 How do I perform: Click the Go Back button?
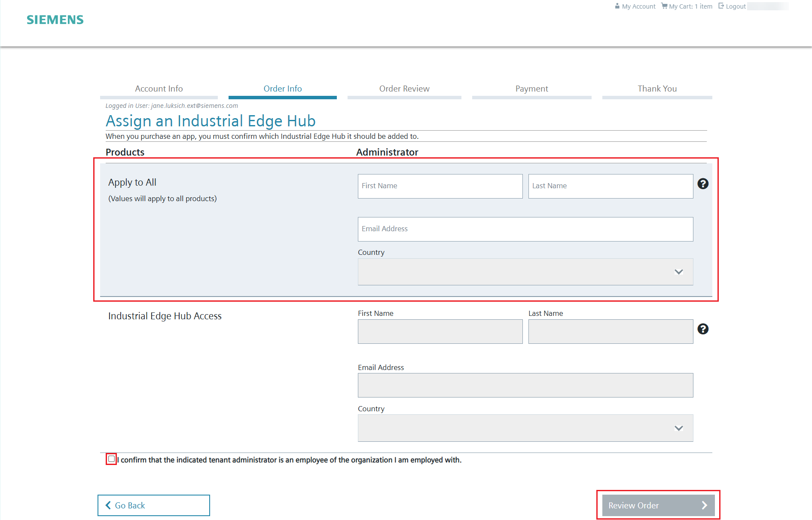(153, 505)
